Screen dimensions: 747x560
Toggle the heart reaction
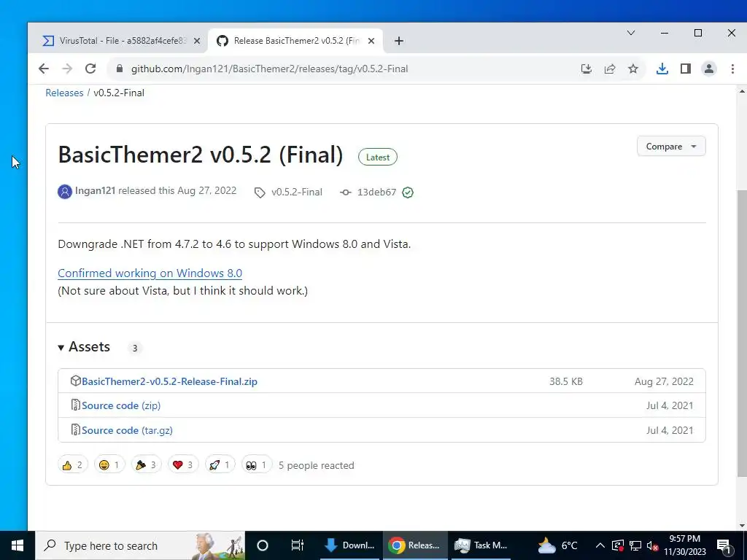183,464
